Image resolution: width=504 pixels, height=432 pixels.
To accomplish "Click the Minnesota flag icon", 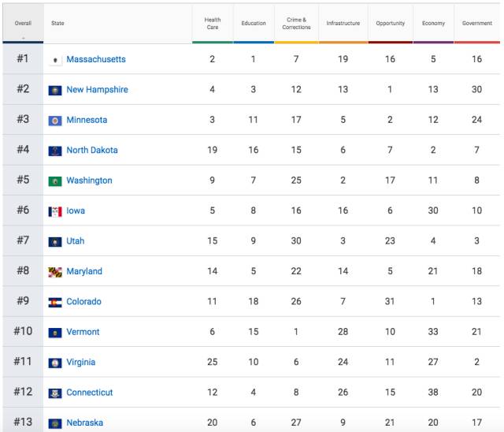I will point(55,121).
